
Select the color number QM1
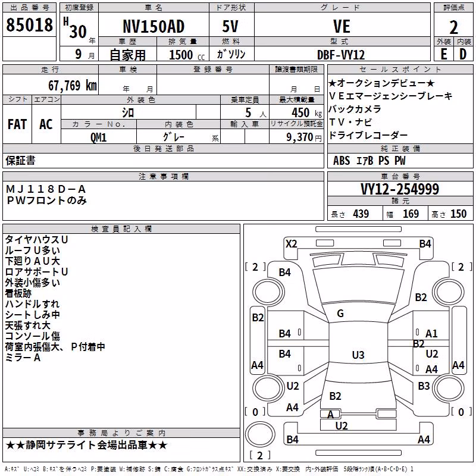tap(98, 137)
